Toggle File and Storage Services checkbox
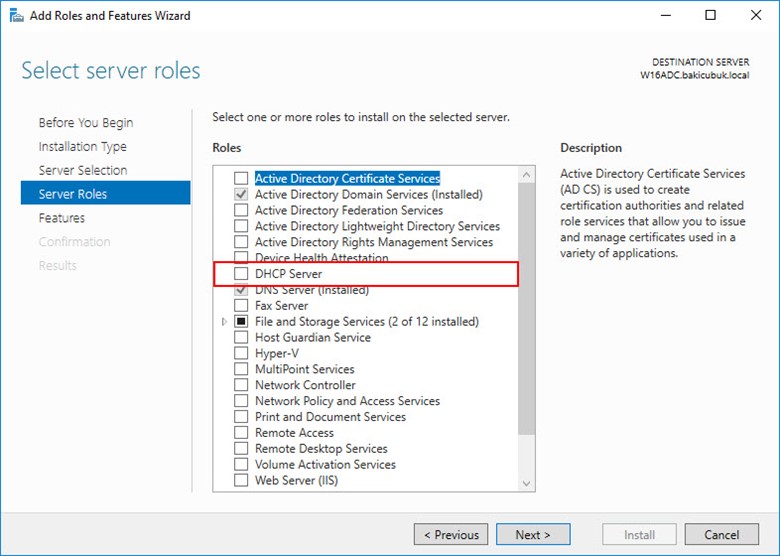The width and height of the screenshot is (780, 556). pos(241,322)
